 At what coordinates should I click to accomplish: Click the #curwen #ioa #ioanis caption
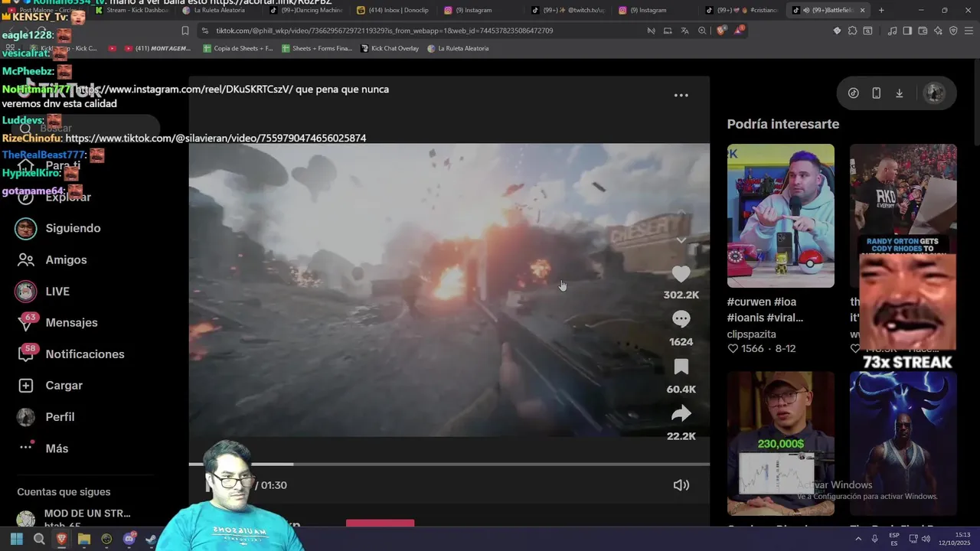(765, 309)
